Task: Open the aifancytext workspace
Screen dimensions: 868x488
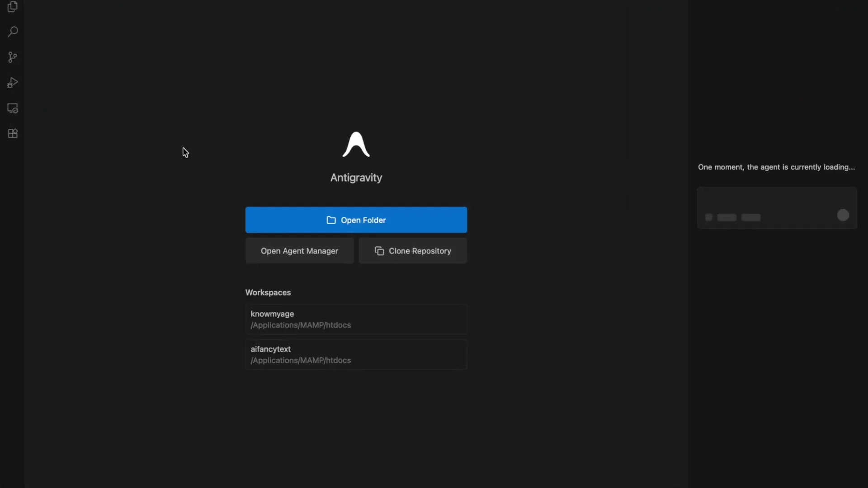Action: 356,354
